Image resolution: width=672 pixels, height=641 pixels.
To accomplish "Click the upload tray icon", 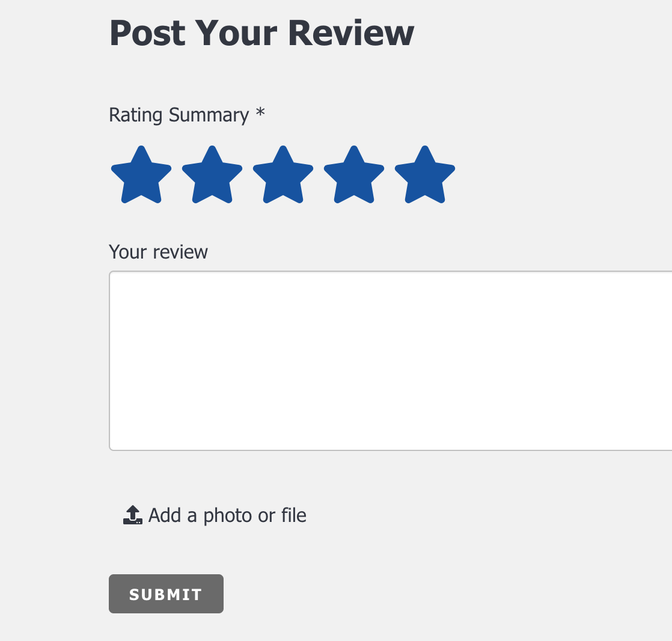I will 132,515.
